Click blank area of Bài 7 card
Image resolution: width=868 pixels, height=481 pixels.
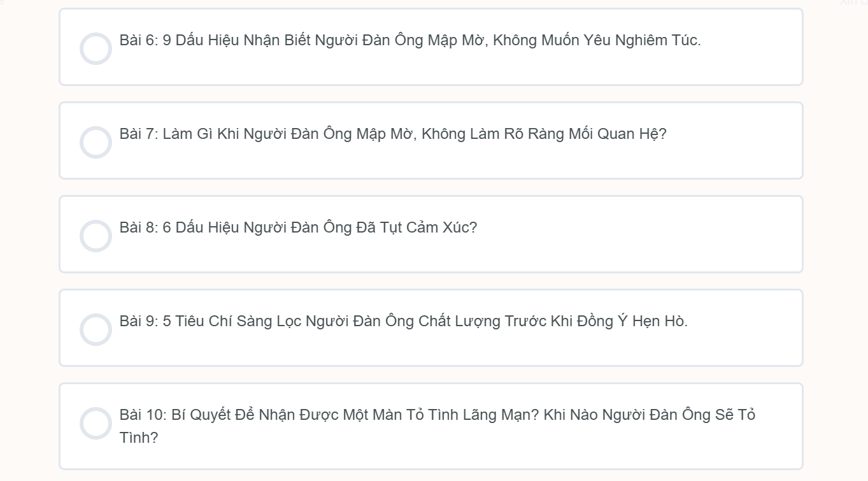pyautogui.click(x=732, y=141)
